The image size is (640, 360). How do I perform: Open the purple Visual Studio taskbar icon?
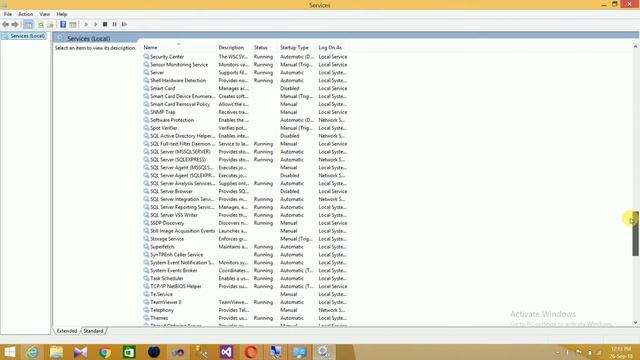click(x=227, y=352)
